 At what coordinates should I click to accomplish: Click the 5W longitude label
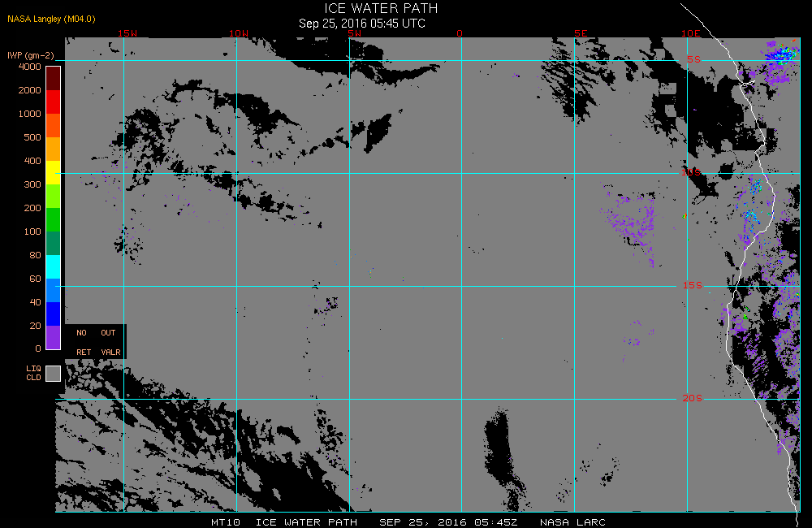tap(355, 33)
